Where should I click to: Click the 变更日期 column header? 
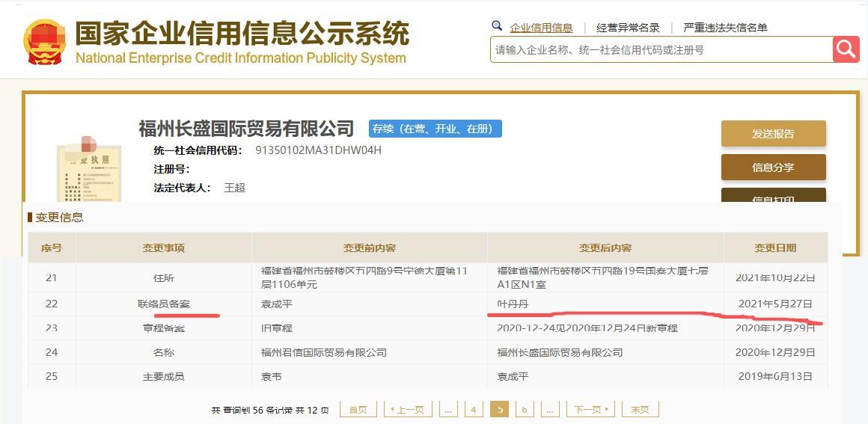774,248
